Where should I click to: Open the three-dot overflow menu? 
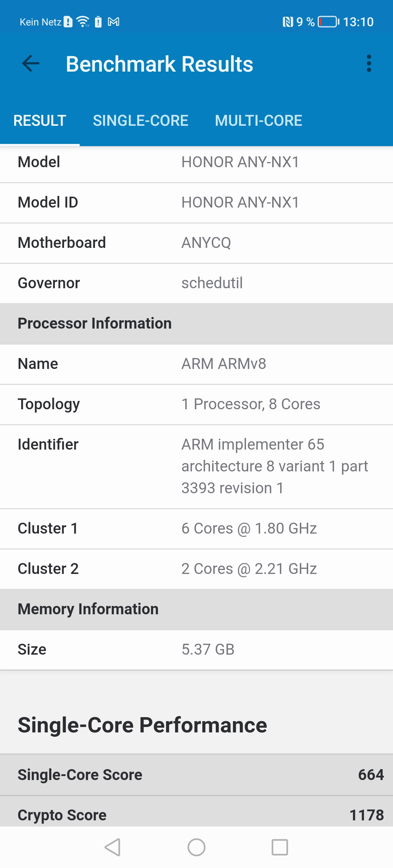click(x=369, y=64)
